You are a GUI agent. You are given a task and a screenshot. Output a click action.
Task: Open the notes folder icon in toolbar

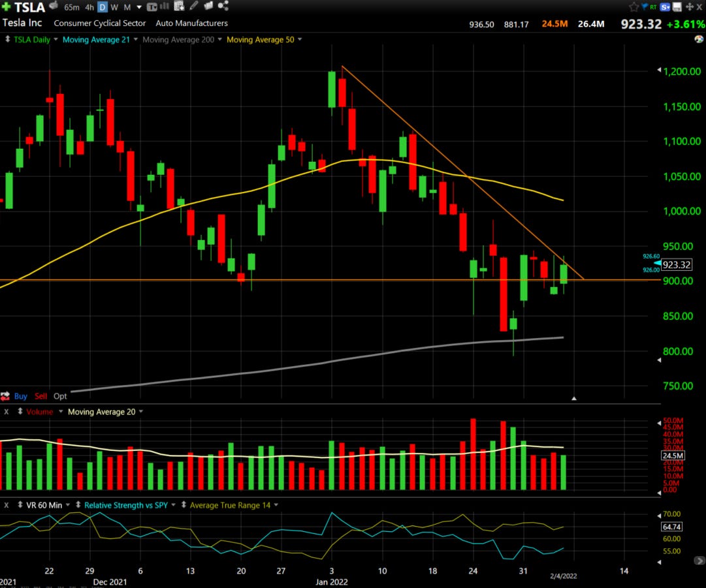coord(208,6)
